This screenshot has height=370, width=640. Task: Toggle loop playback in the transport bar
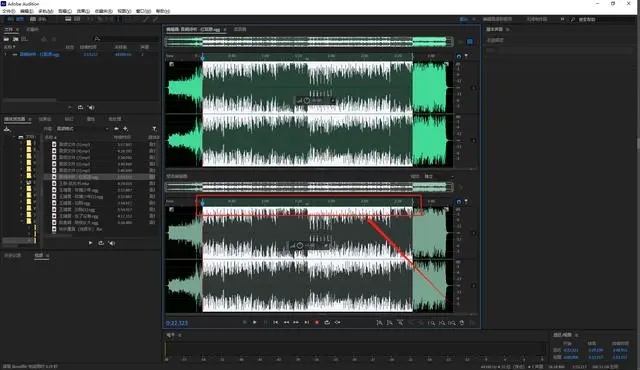[x=327, y=322]
